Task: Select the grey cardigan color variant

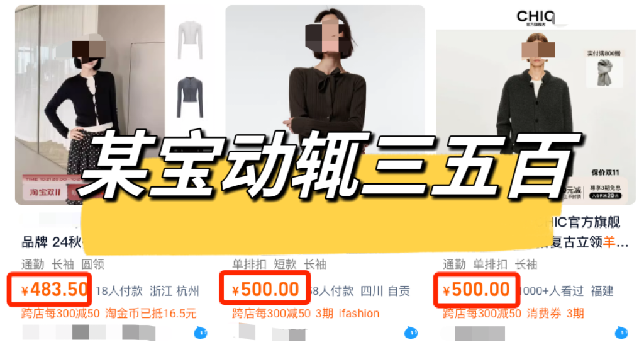Action: (190, 98)
